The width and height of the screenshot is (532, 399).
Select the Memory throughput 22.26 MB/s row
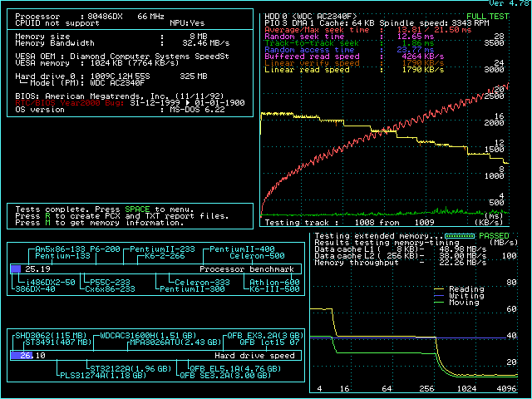pyautogui.click(x=401, y=263)
